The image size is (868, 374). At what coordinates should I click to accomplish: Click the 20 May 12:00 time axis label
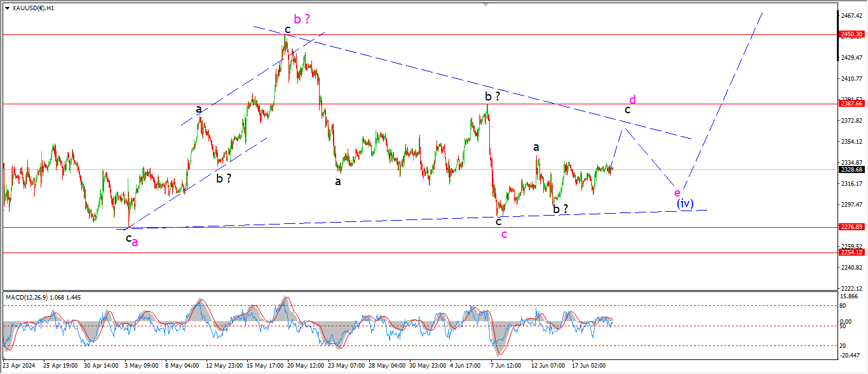pos(306,366)
